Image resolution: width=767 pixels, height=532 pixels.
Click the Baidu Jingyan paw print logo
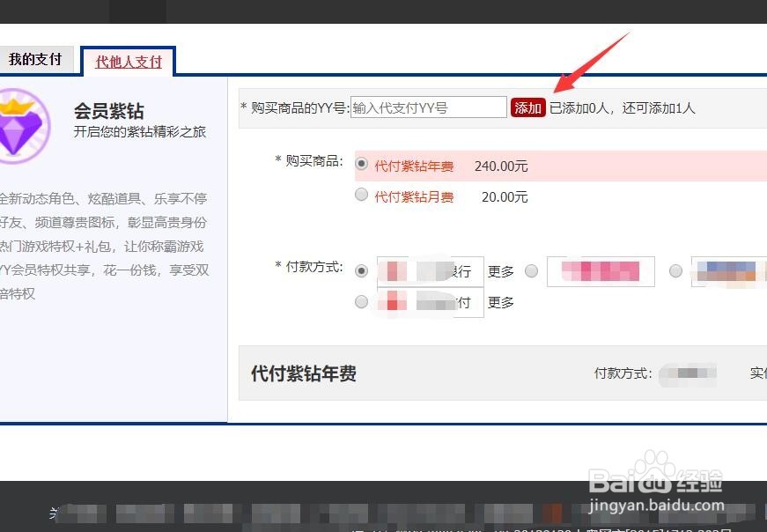coord(652,468)
